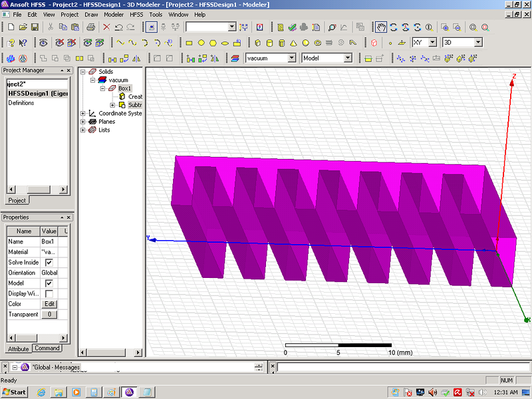532x399 pixels.
Task: Click the Print toolbar icon
Action: click(90, 27)
